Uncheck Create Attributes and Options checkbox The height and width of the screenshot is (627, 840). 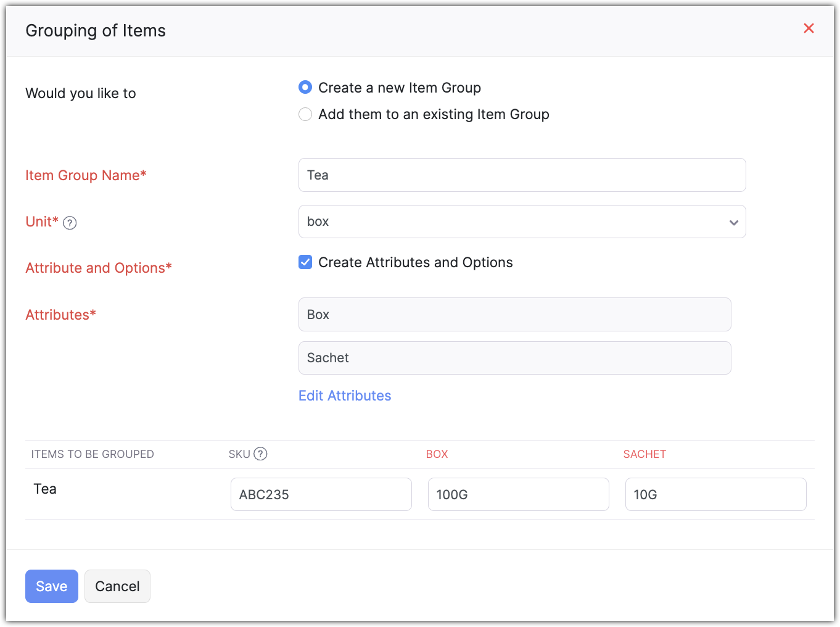305,262
